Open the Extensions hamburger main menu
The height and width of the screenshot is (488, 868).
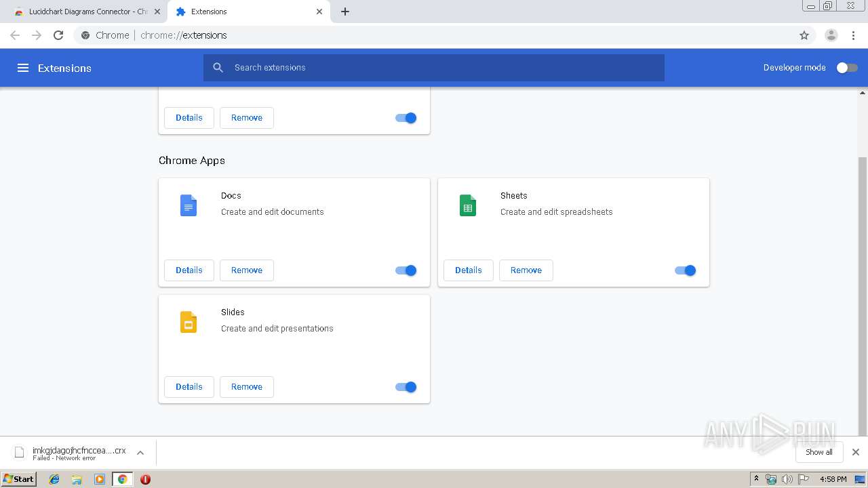click(23, 68)
